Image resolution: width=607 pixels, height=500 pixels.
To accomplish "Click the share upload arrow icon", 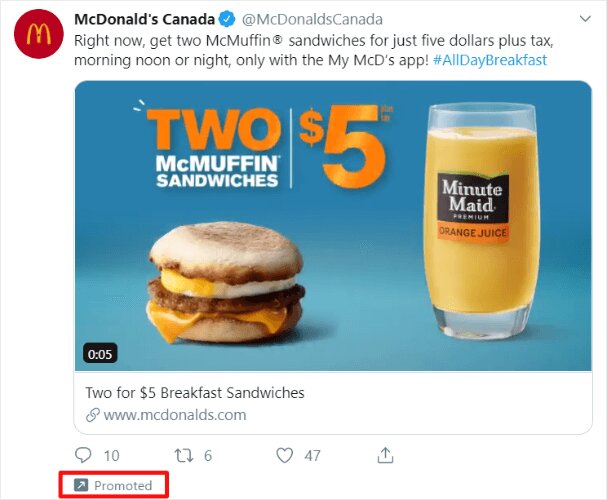I will 385,455.
